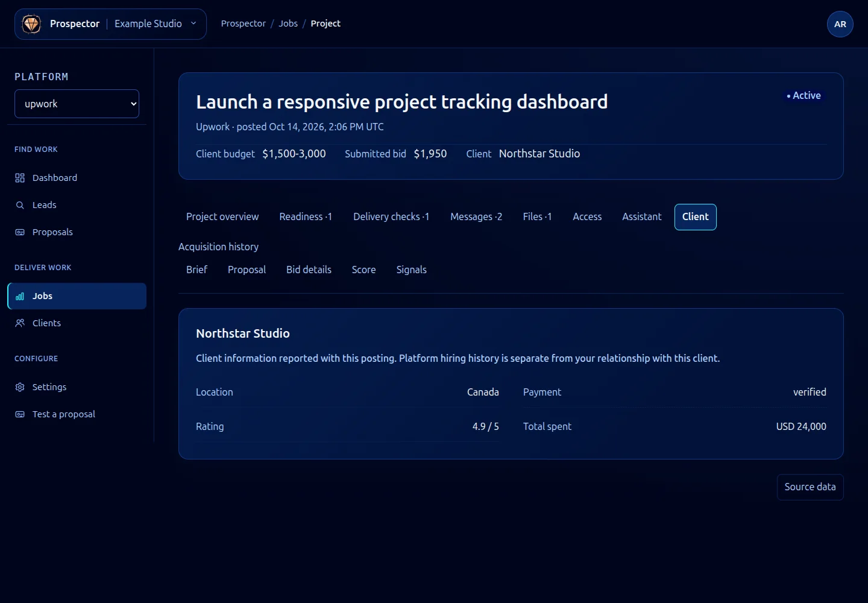
Task: Click the Prospector gem logo icon
Action: click(31, 24)
